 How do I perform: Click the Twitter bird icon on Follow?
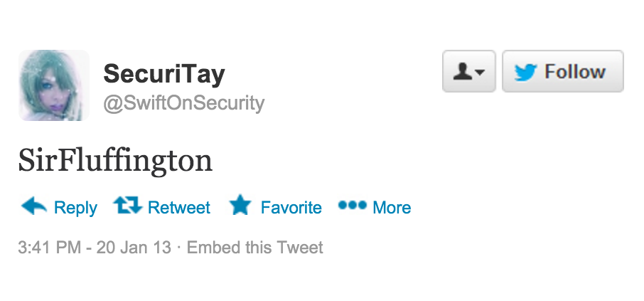coord(525,73)
